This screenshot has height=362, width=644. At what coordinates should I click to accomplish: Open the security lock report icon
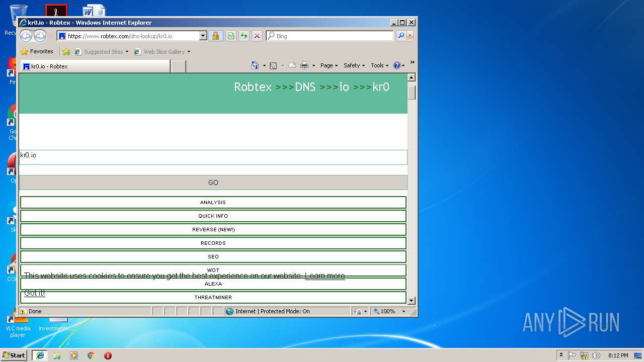(215, 36)
